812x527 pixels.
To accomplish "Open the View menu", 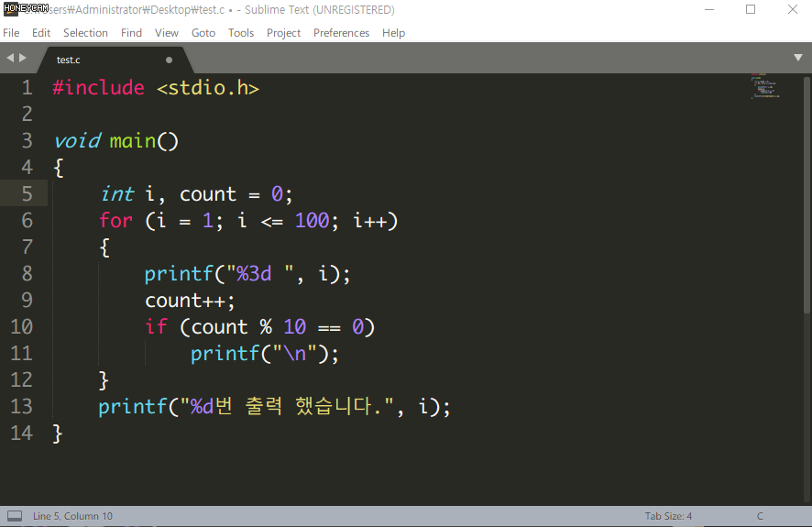I will [167, 33].
